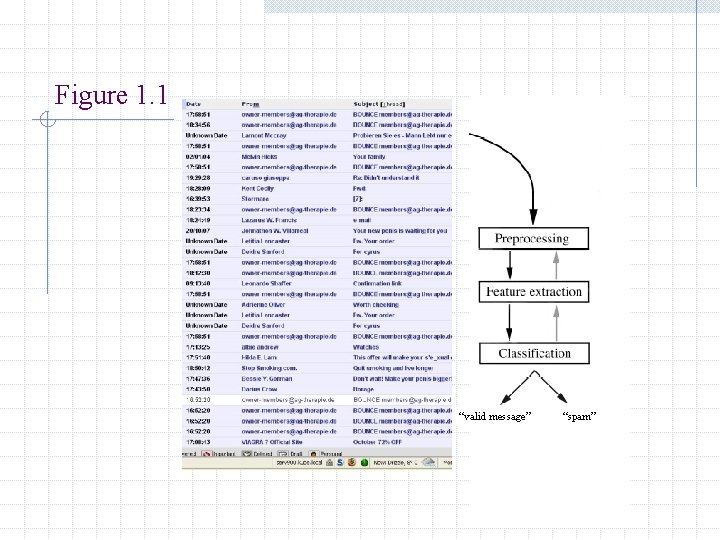720x540 pixels.
Task: Open message from Kent Cecily
Action: click(257, 188)
